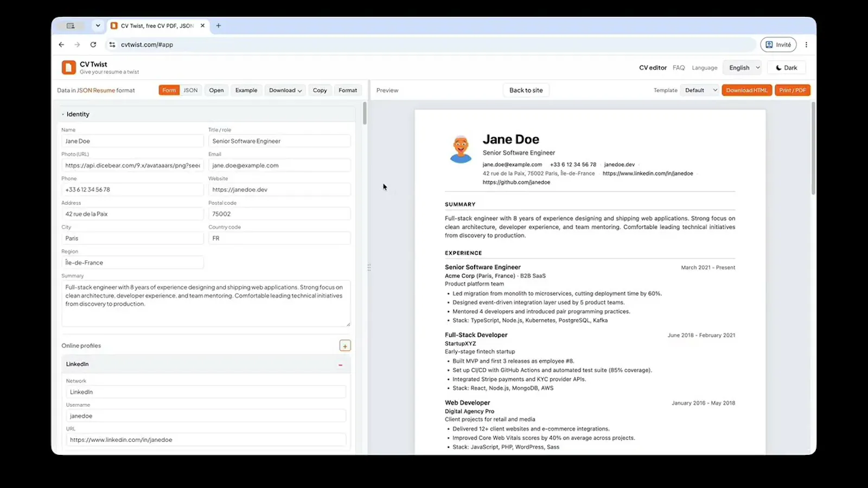Click the Postal code field
Viewport: 868px width, 488px height.
279,214
